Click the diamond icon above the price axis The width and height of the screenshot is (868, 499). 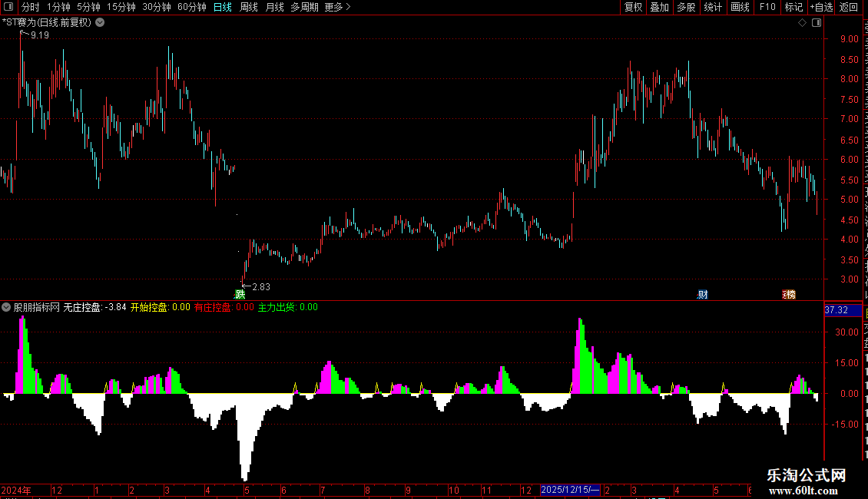click(x=802, y=23)
